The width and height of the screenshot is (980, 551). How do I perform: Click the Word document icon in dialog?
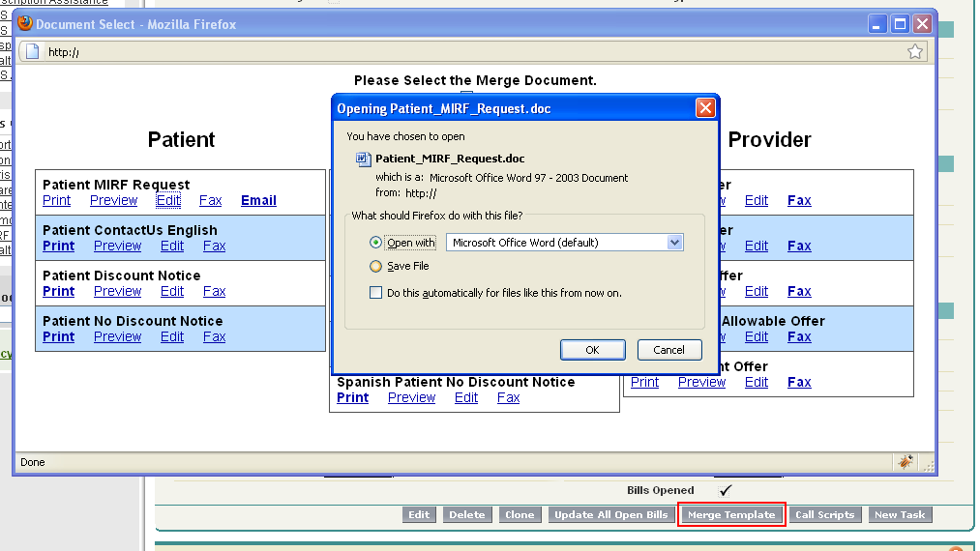pyautogui.click(x=363, y=159)
